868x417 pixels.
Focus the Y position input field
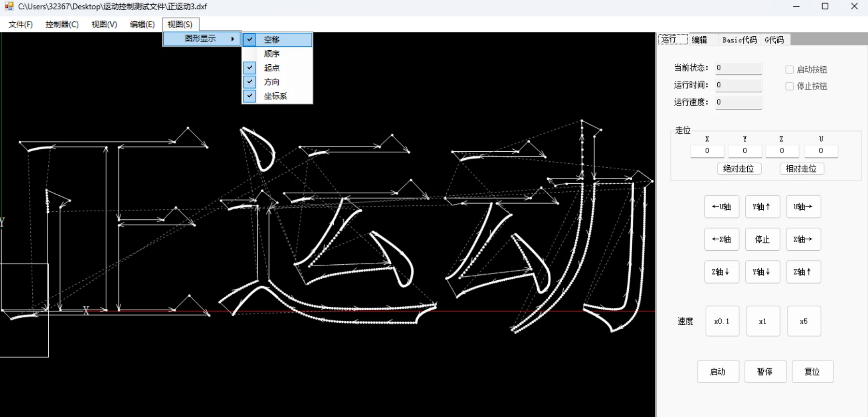point(745,151)
